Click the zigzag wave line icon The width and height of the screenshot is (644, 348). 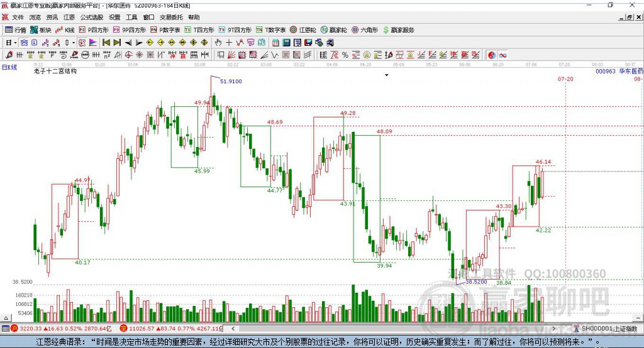click(x=274, y=55)
